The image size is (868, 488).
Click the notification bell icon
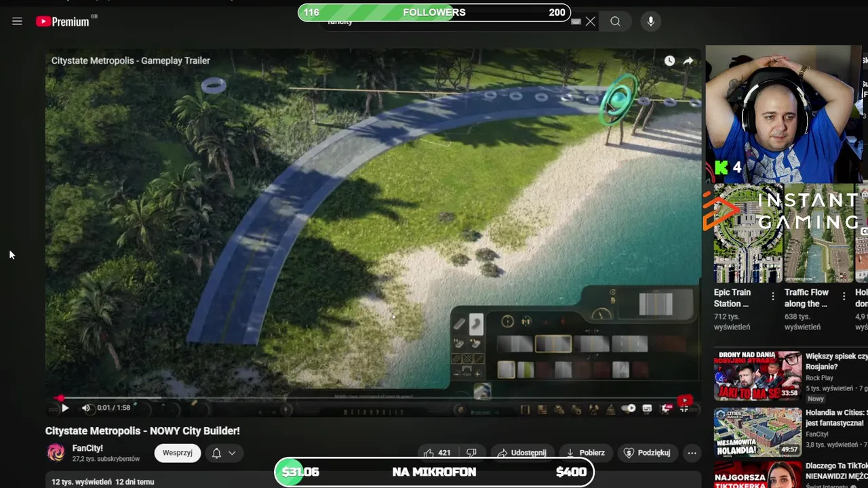(x=216, y=453)
